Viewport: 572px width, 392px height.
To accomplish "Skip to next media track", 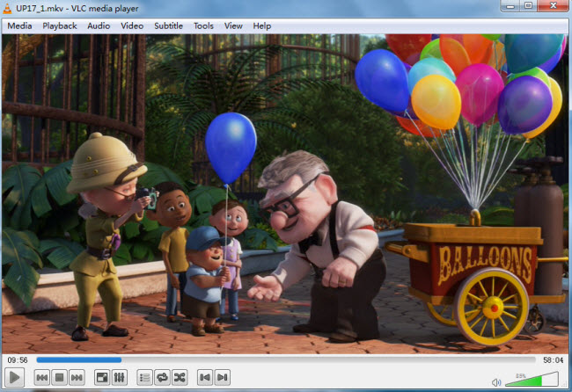I will click(x=77, y=377).
